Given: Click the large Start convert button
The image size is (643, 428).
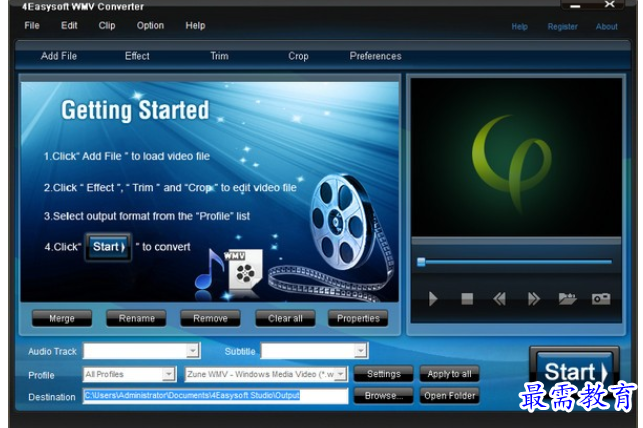Looking at the screenshot, I should 574,371.
